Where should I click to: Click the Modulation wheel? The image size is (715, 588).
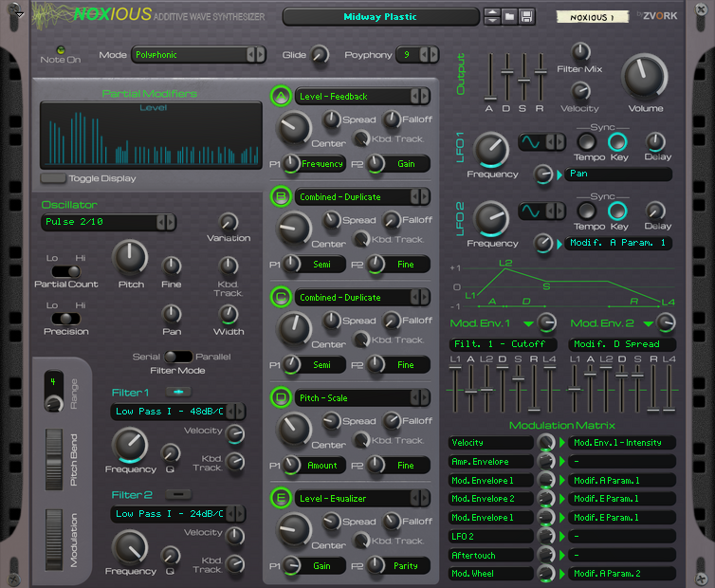[x=54, y=540]
